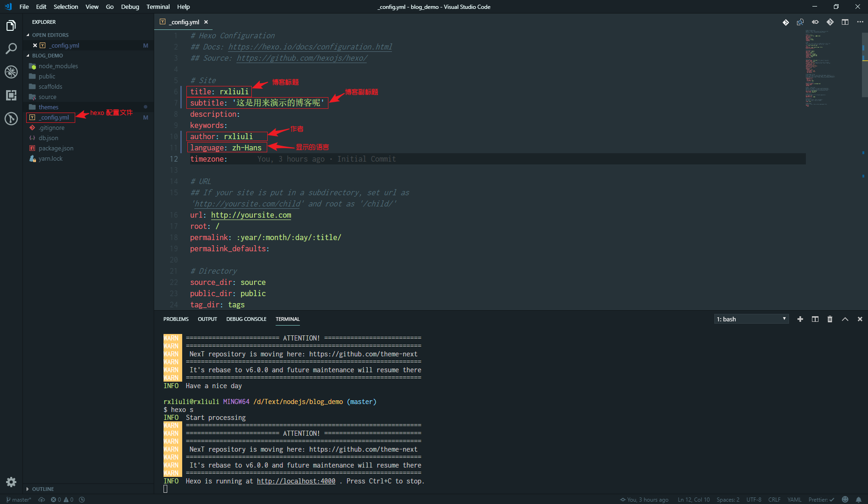Open the Selection menu
The image size is (868, 504).
click(x=66, y=7)
